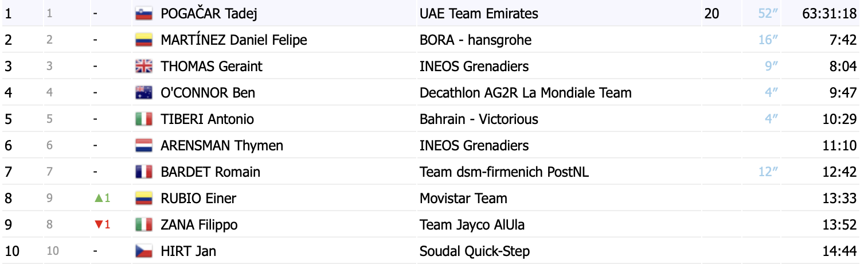Click Pogačar's 52″ bonus seconds value
The image size is (868, 264).
(x=768, y=14)
